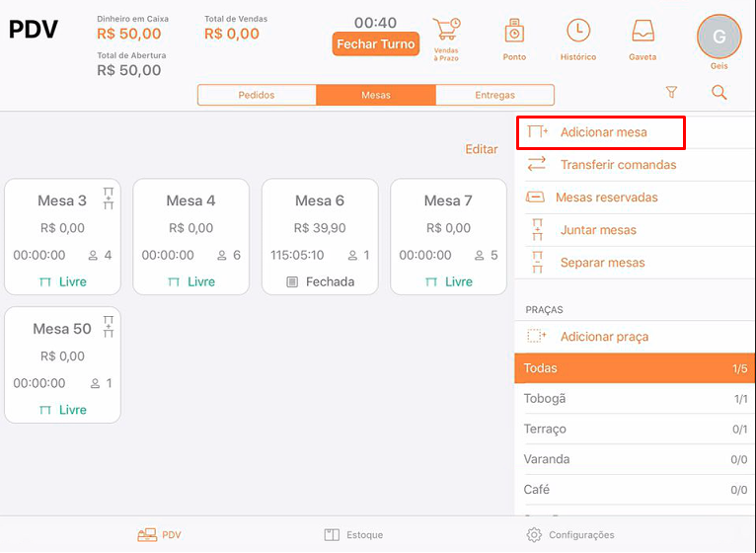The height and width of the screenshot is (553, 756).
Task: Switch to the Entregas tab
Action: coord(494,95)
